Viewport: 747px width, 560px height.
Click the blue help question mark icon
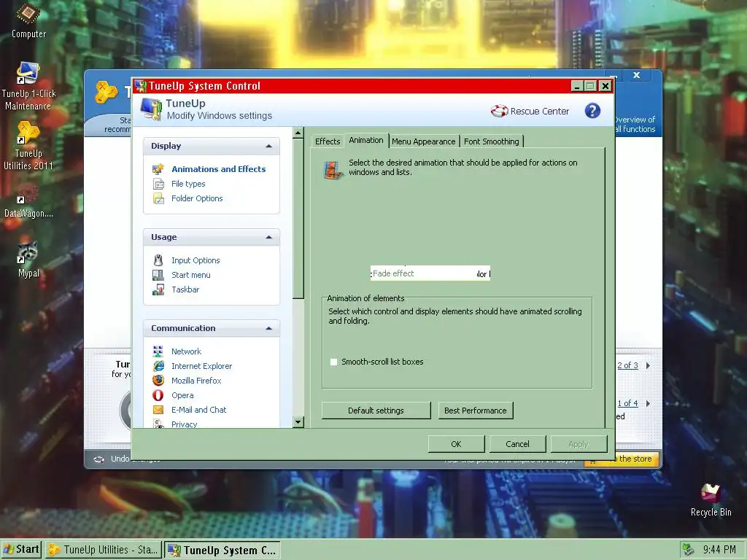(592, 111)
